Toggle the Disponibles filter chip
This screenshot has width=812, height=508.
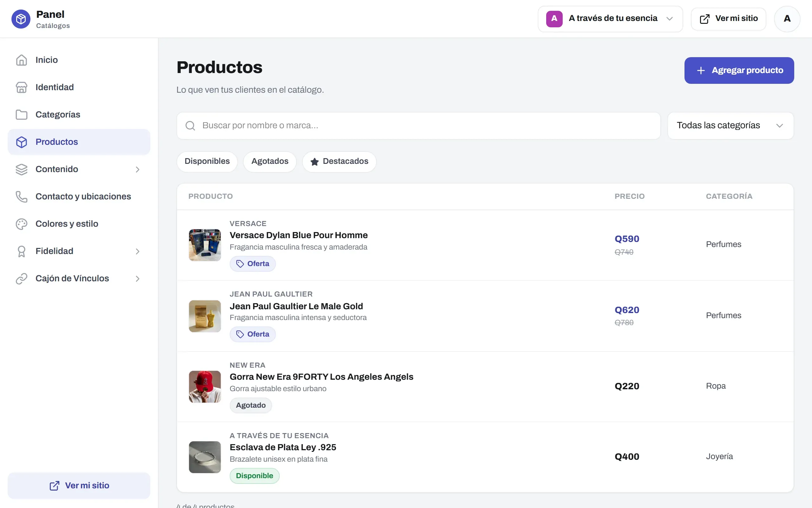pyautogui.click(x=207, y=162)
